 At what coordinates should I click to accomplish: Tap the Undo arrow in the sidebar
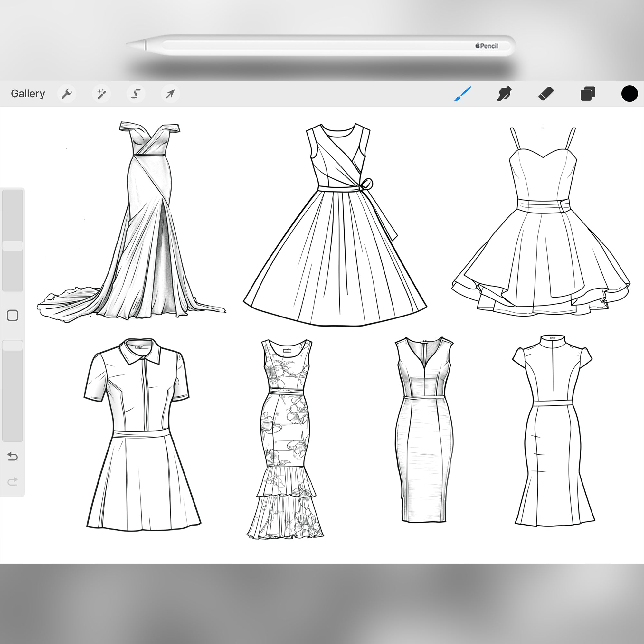(13, 457)
